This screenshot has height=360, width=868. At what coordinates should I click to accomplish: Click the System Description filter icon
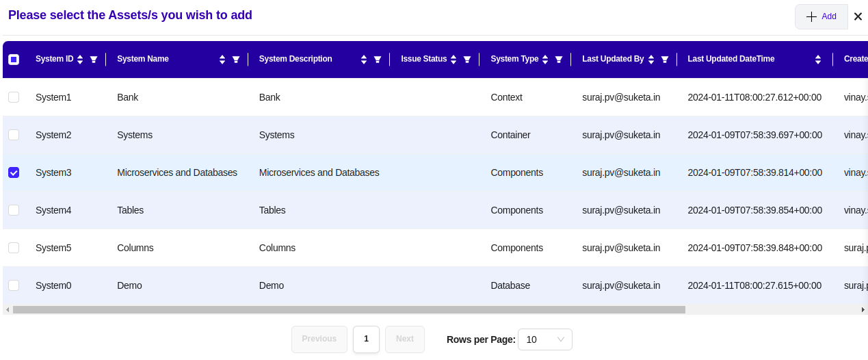point(378,60)
